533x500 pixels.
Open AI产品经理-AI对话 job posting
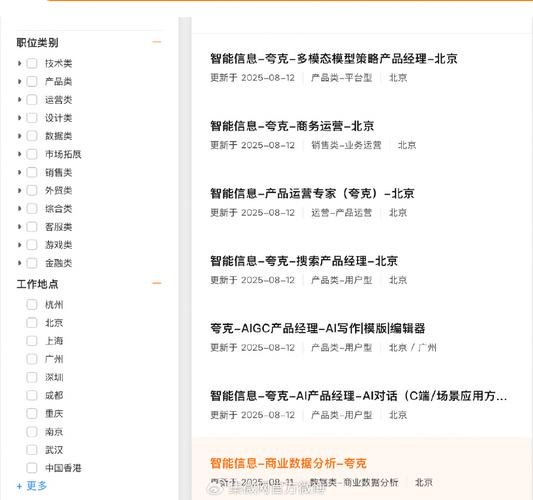pos(358,396)
